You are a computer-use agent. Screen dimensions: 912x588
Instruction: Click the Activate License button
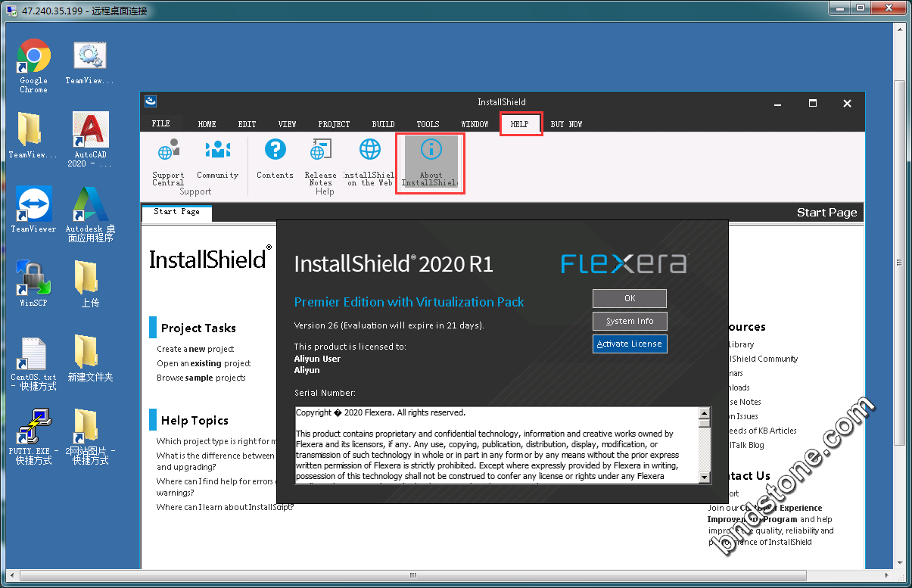click(x=629, y=344)
